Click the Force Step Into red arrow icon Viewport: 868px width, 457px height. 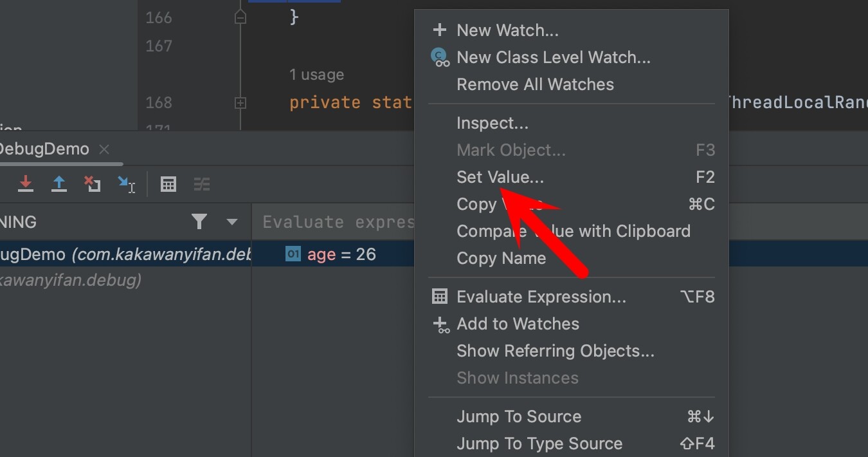click(x=26, y=184)
